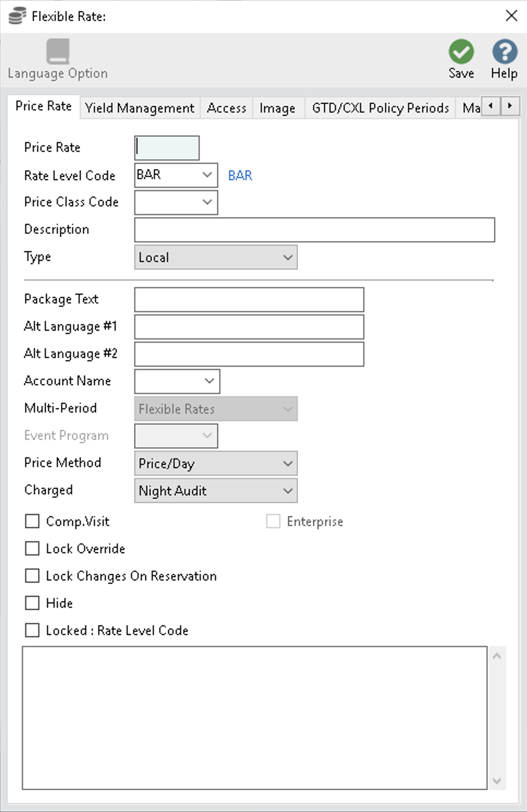Enable the Comp.Visit checkbox

(33, 521)
